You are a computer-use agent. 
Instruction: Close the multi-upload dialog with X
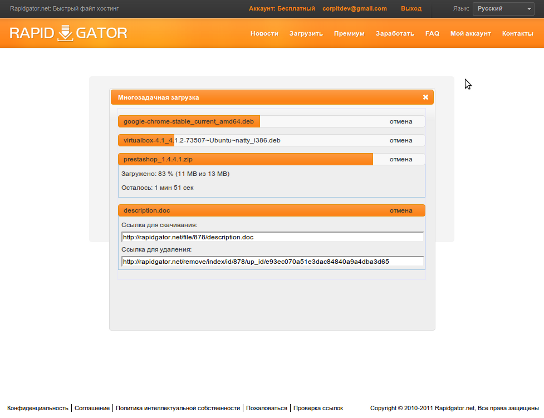[x=425, y=97]
